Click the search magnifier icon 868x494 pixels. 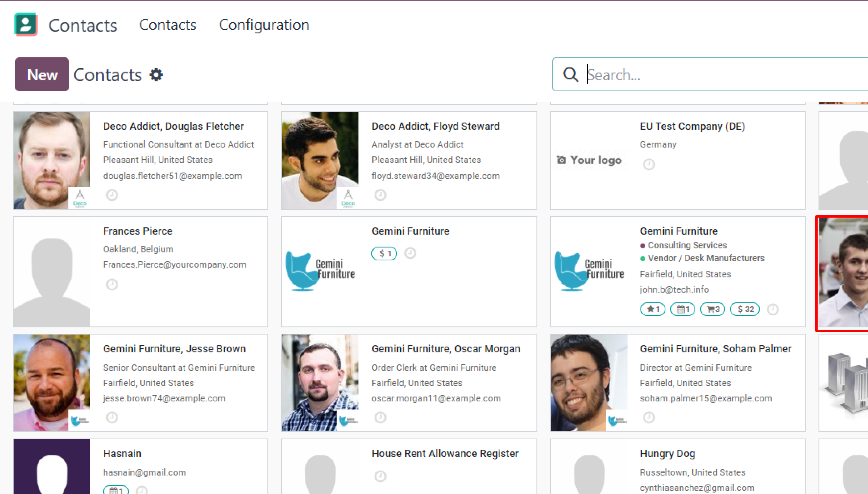pyautogui.click(x=570, y=75)
